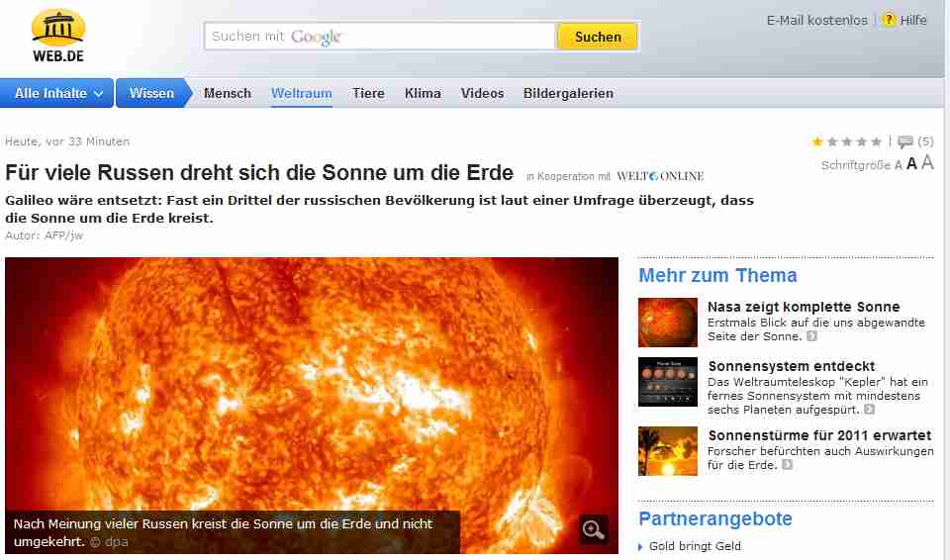Image resolution: width=950 pixels, height=560 pixels.
Task: Select smallest Schriftgröße A
Action: [899, 165]
